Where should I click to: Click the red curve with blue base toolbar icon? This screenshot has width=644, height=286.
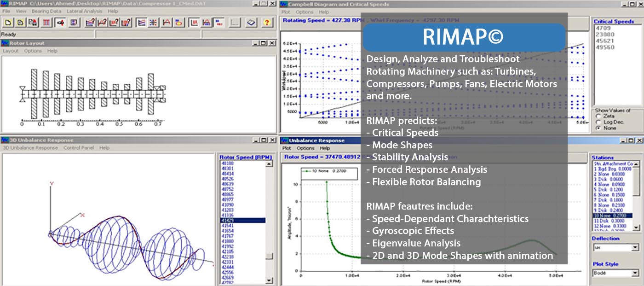tap(207, 23)
